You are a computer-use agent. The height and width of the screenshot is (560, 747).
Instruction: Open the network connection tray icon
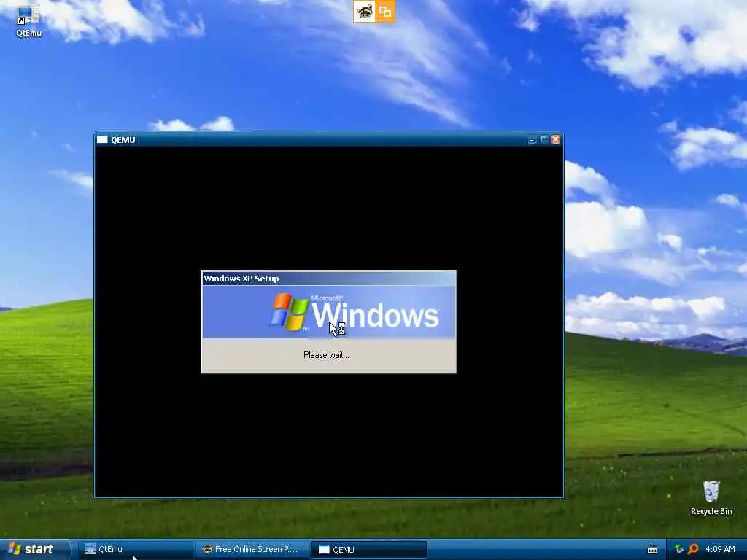[679, 549]
